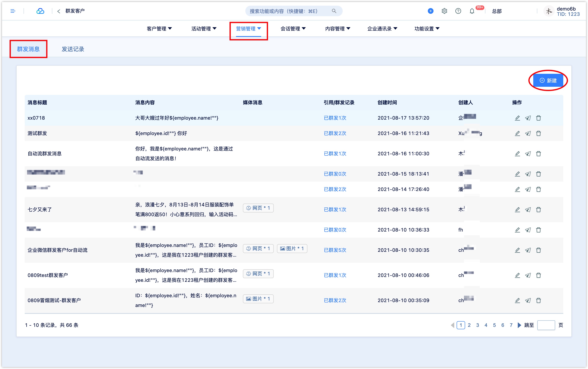Edit the 自动流群发消息 row

(517, 153)
